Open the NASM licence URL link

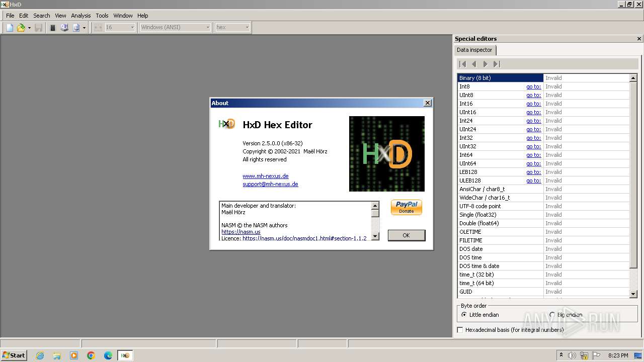(304, 238)
